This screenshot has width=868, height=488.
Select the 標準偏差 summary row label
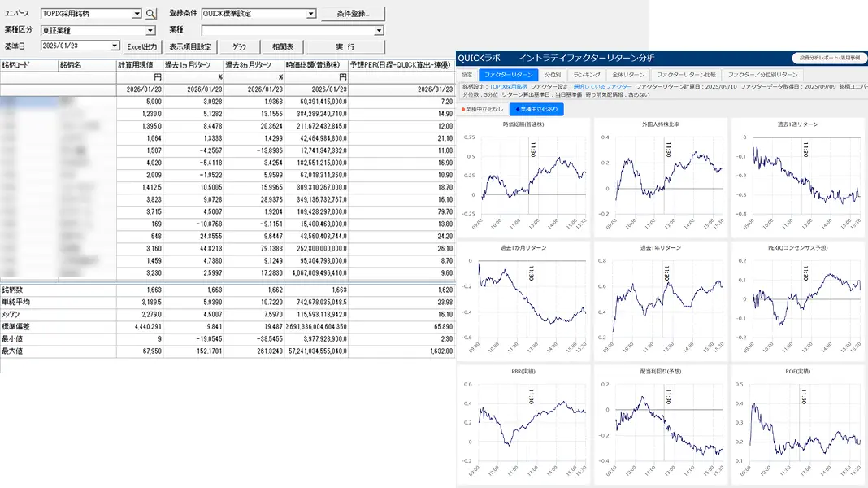15,326
